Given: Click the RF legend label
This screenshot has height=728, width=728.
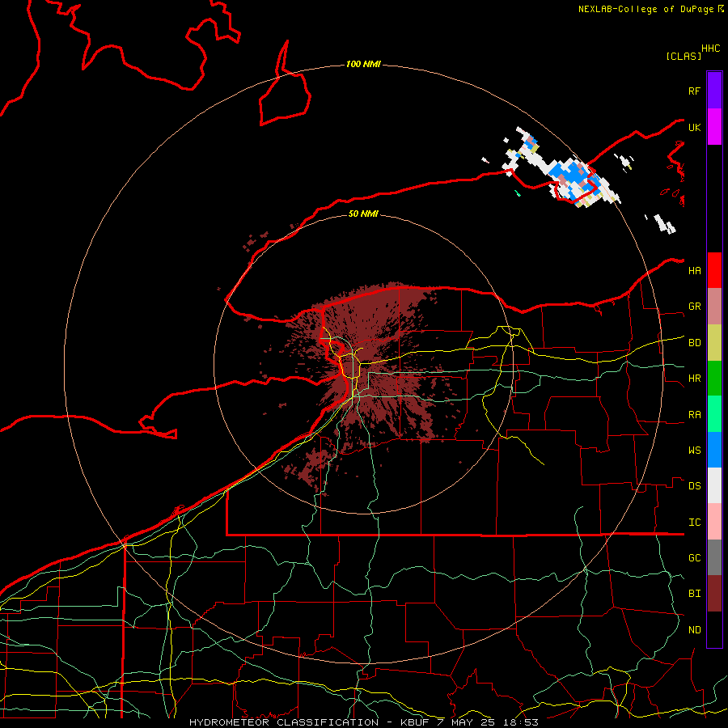Looking at the screenshot, I should 695,91.
